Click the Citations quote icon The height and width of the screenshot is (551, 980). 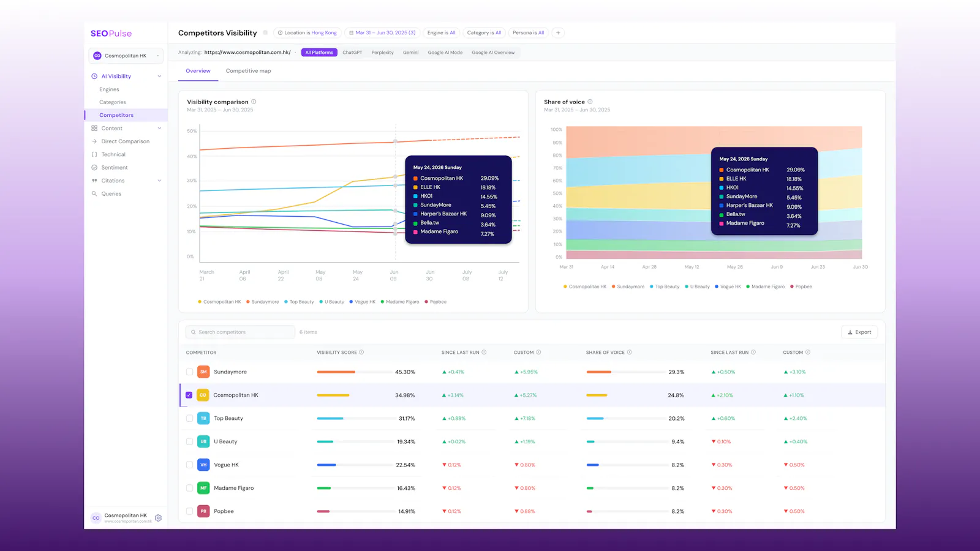pyautogui.click(x=94, y=181)
